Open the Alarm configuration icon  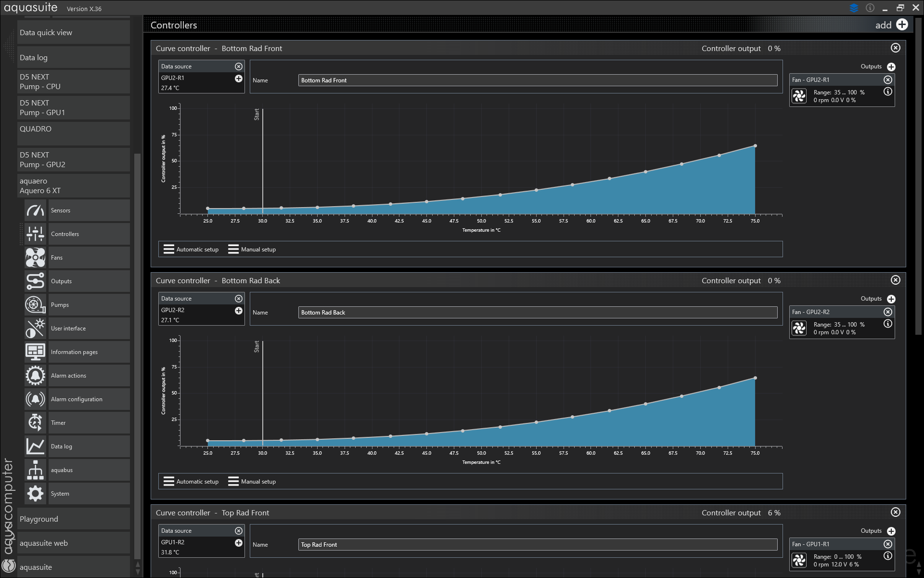point(35,399)
